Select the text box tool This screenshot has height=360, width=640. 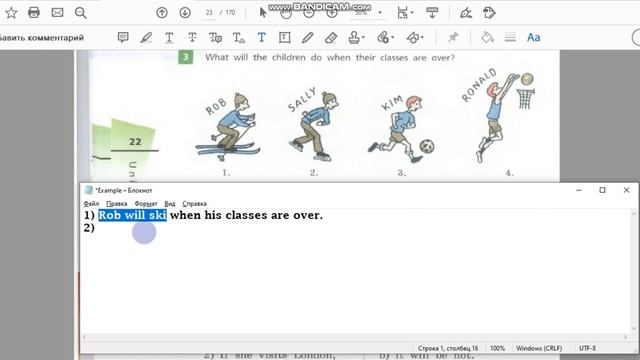click(x=284, y=38)
